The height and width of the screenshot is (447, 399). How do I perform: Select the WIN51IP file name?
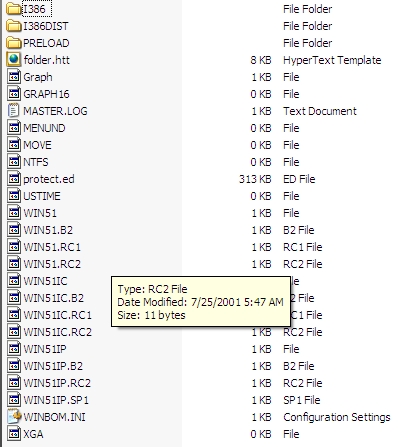45,349
